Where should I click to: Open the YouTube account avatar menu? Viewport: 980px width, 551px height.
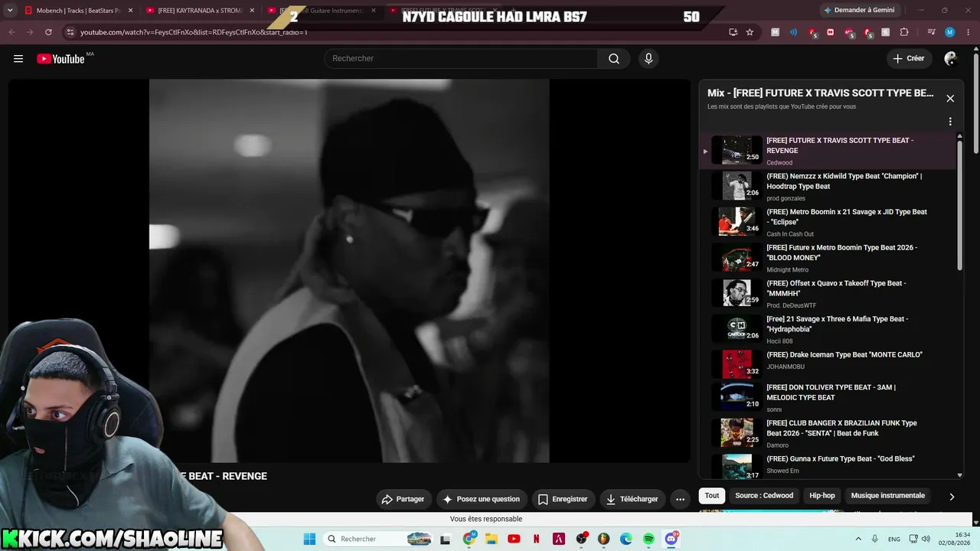(x=951, y=59)
